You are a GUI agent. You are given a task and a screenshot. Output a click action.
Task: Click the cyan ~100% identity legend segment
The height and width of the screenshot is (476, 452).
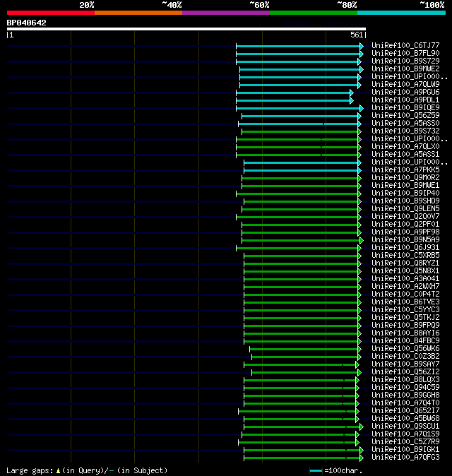click(x=402, y=13)
